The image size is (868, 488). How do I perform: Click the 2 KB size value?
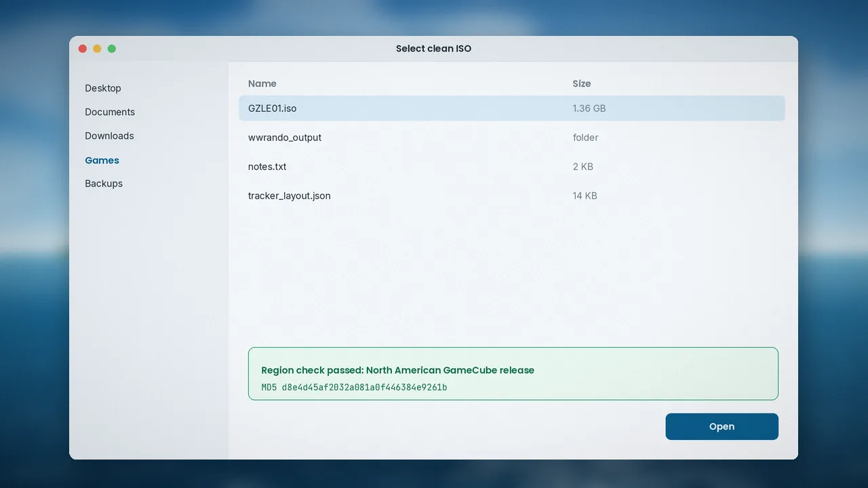[583, 167]
